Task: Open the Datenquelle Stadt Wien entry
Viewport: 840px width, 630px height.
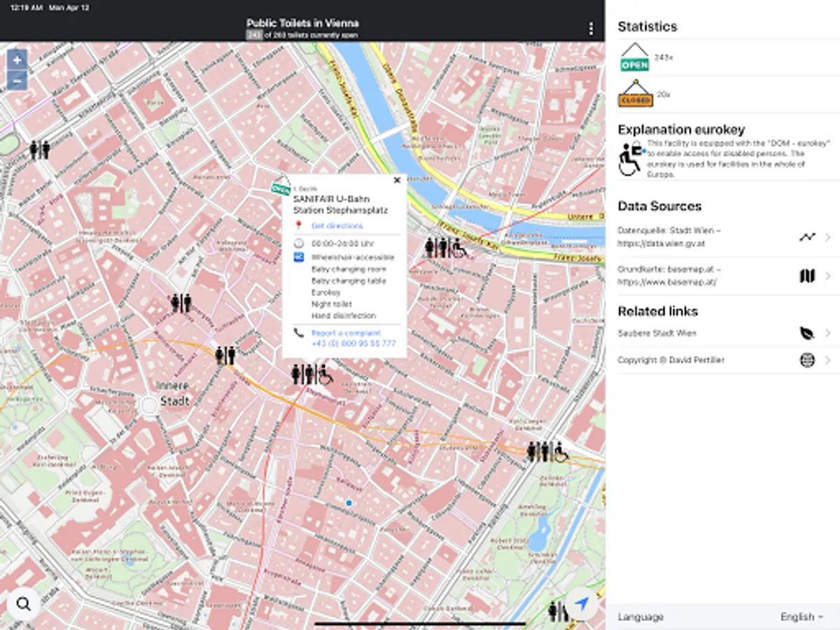Action: coord(724,237)
